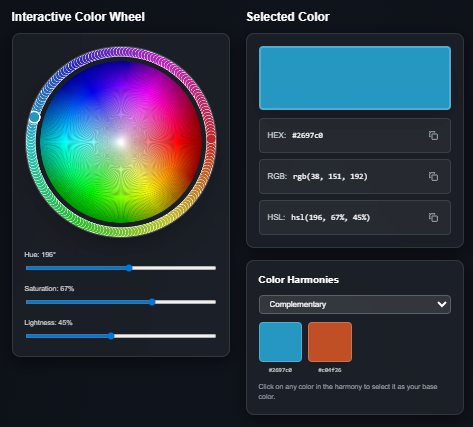Click the rgb(38, 151, 192) value
473x427 pixels.
point(330,176)
